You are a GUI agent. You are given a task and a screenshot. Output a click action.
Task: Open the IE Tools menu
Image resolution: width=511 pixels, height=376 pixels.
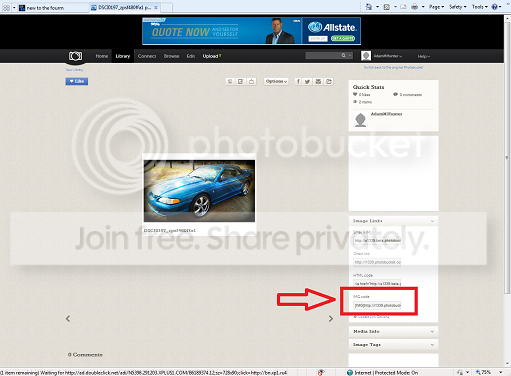pyautogui.click(x=480, y=7)
